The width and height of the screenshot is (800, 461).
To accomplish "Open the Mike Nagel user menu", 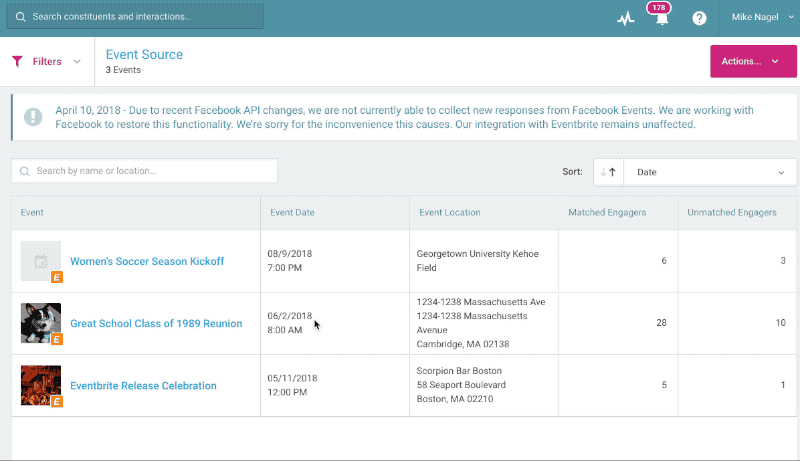I will [761, 18].
